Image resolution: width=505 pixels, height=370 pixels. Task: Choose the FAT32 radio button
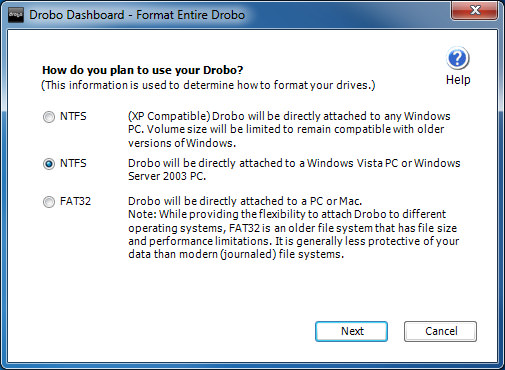point(49,202)
